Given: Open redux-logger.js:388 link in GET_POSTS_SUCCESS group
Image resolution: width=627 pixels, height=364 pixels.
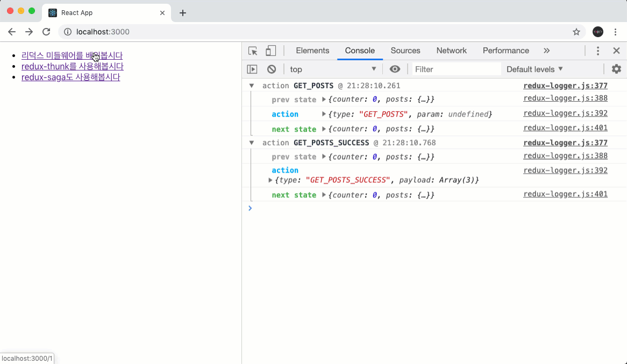Looking at the screenshot, I should (x=565, y=155).
